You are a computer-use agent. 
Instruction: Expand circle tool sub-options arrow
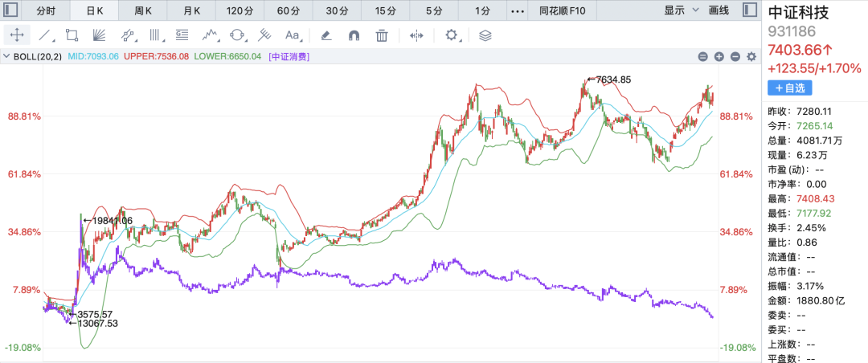tap(246, 41)
